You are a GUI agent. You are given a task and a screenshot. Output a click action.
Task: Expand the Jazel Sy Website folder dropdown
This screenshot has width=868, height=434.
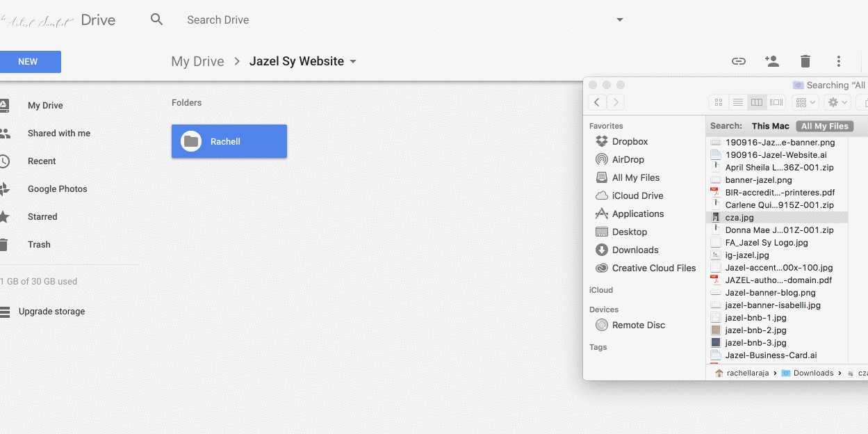pyautogui.click(x=353, y=61)
